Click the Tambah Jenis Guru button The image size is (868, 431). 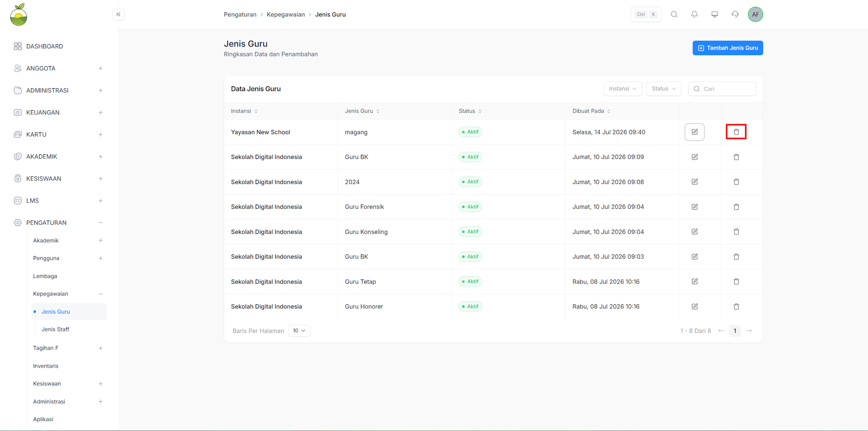(727, 48)
